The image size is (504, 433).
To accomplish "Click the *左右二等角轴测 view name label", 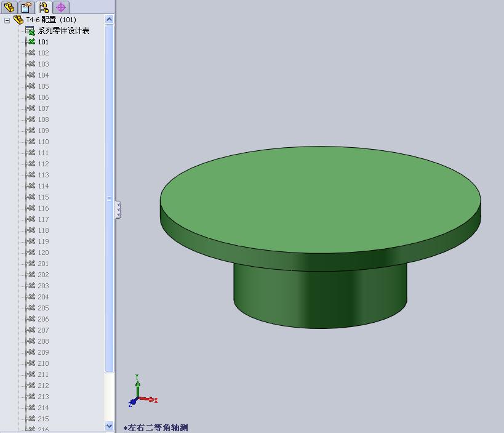I will (x=156, y=427).
